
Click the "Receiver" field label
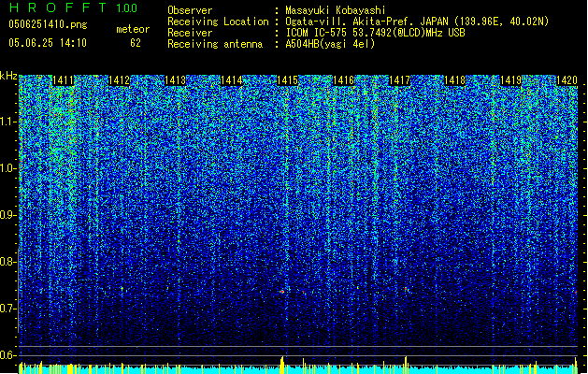[190, 33]
